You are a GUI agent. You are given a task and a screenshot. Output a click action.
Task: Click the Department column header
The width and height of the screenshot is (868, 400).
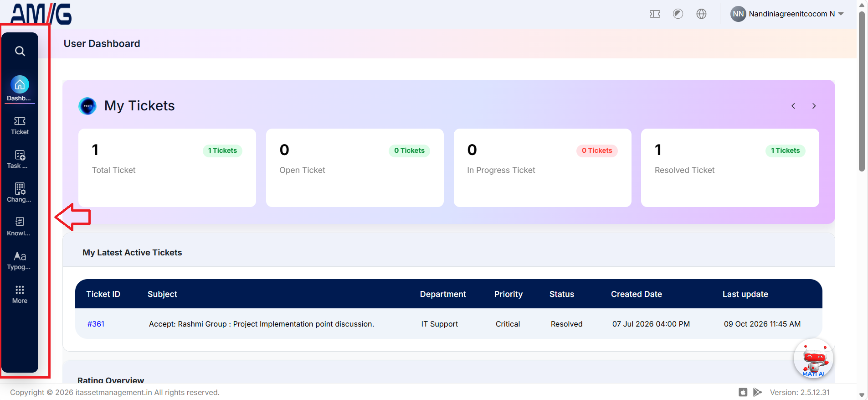443,294
